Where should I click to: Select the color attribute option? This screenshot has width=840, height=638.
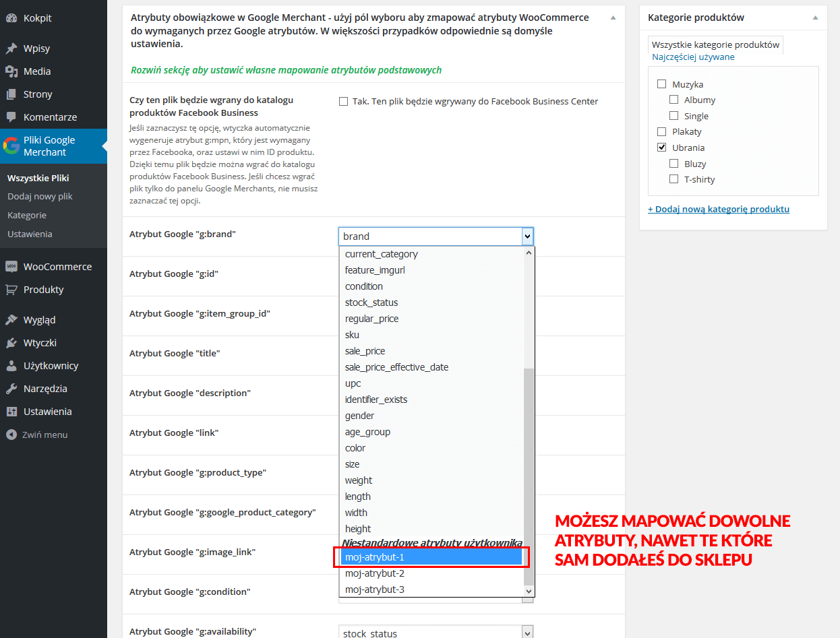pyautogui.click(x=431, y=448)
